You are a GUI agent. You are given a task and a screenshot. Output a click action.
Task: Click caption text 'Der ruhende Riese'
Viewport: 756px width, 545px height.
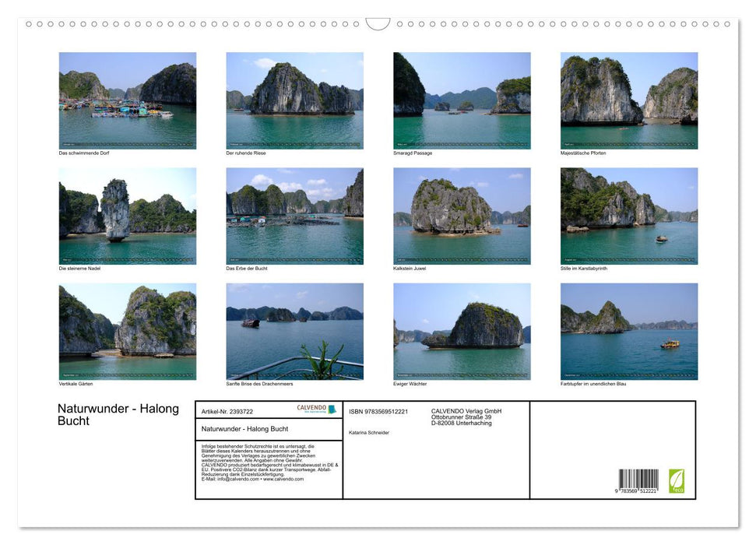(x=246, y=153)
